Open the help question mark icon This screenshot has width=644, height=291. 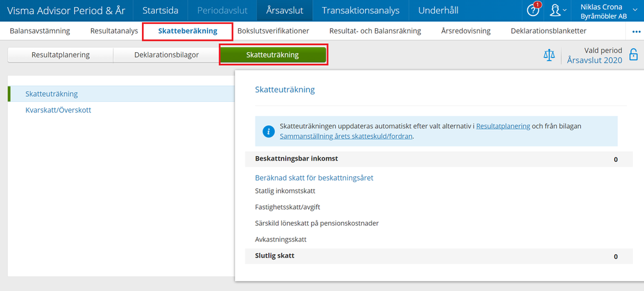(x=533, y=11)
